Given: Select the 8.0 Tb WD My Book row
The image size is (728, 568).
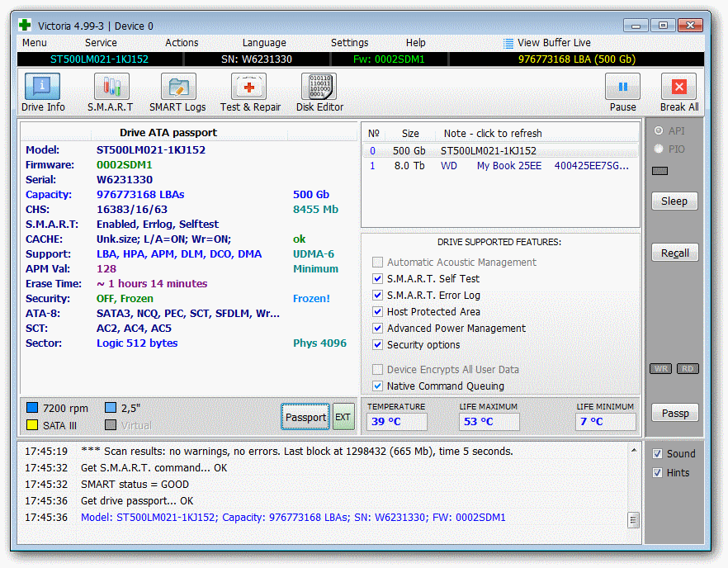Looking at the screenshot, I should click(500, 166).
